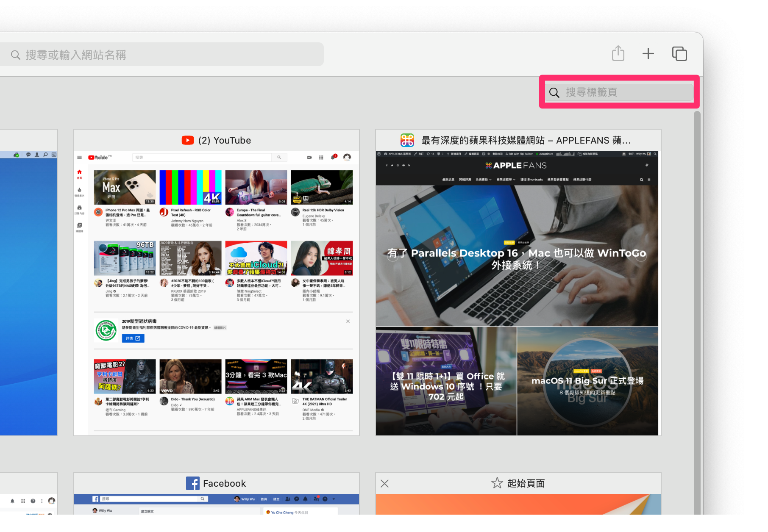Click 蘋果發表會重點 in the APPLEFANS nav preview
The width and height of the screenshot is (768, 532).
tap(558, 180)
